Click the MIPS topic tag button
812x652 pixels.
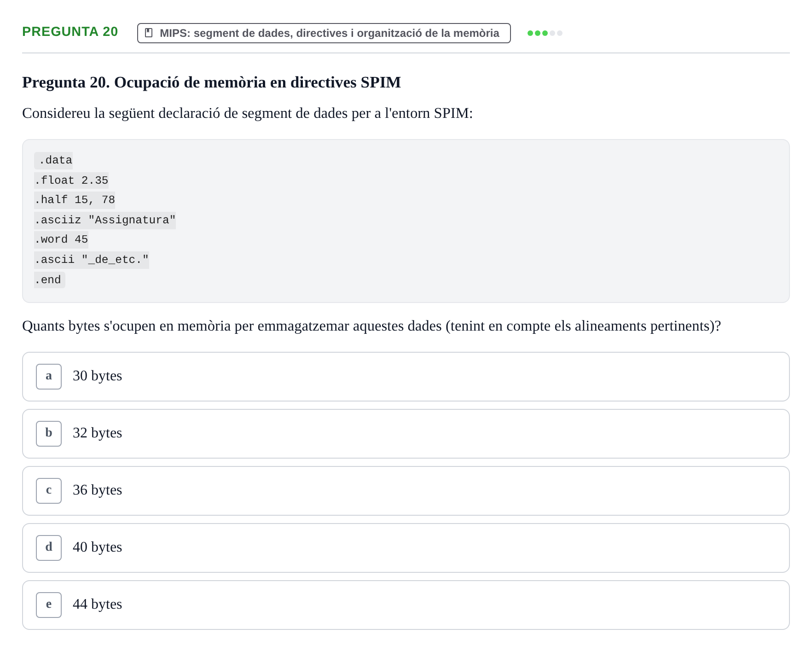324,33
